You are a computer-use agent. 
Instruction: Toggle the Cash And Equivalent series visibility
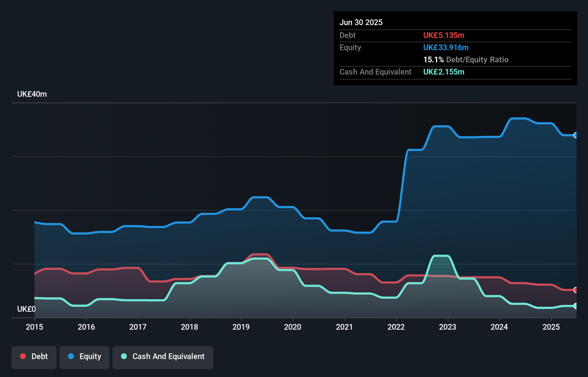tap(163, 357)
